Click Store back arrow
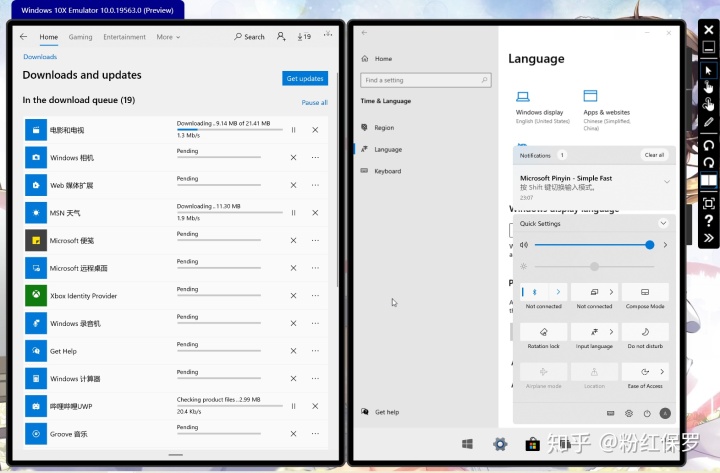This screenshot has width=720, height=473. [23, 36]
